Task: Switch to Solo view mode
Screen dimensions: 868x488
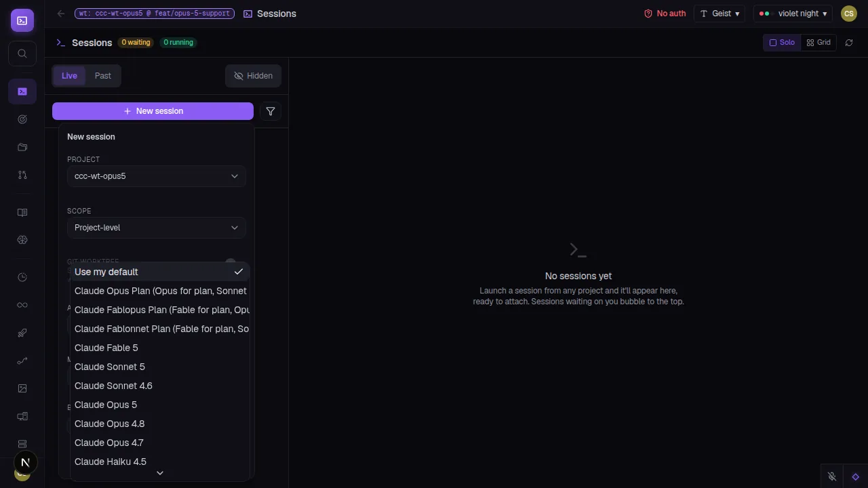Action: pyautogui.click(x=782, y=43)
